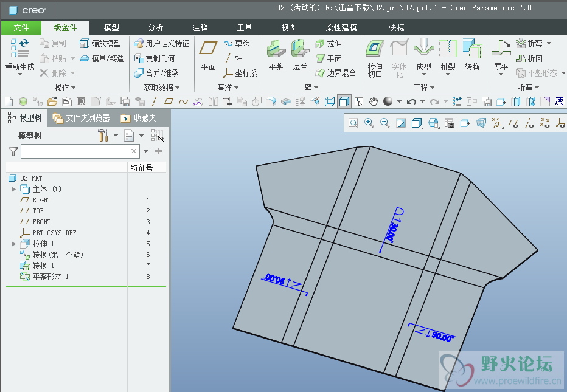
Task: Click the Refit zoom icon in graphics toolbar
Action: [x=353, y=123]
